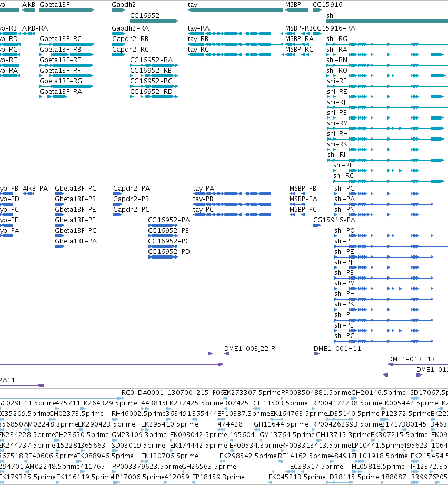Image resolution: width=448 pixels, height=485 pixels.
Task: Click the DME1-013H13 clone label
Action: tap(412, 359)
